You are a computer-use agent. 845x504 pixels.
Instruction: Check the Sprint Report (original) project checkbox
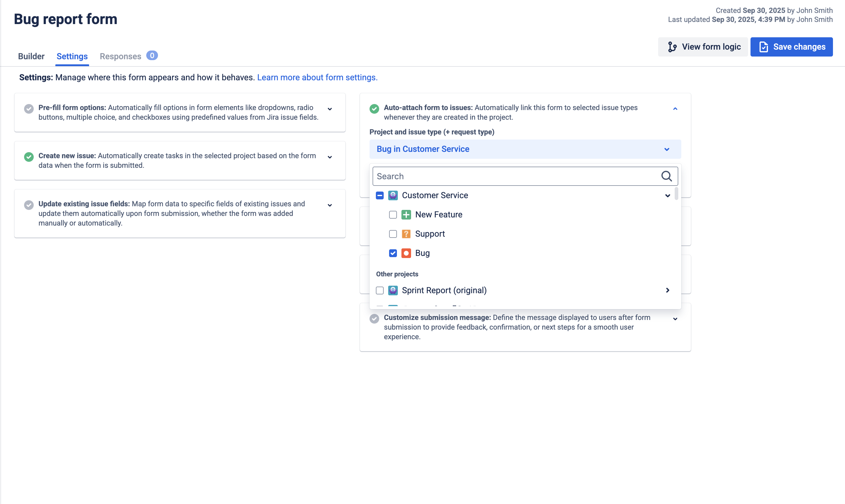379,290
